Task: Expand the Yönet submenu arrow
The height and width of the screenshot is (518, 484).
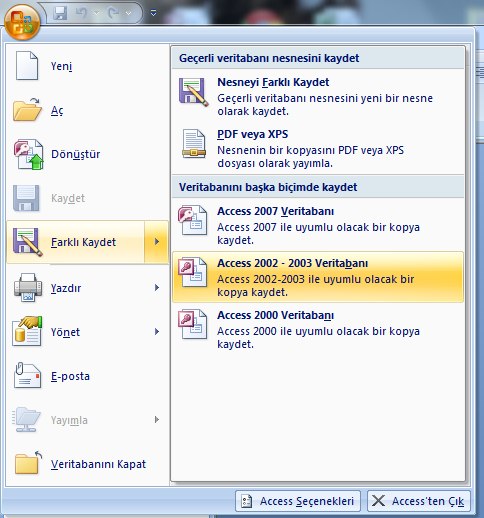Action: click(x=157, y=332)
